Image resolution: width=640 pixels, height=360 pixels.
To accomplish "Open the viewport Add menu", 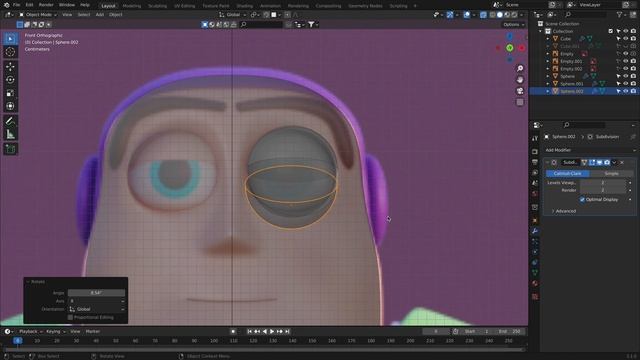I will pos(100,15).
